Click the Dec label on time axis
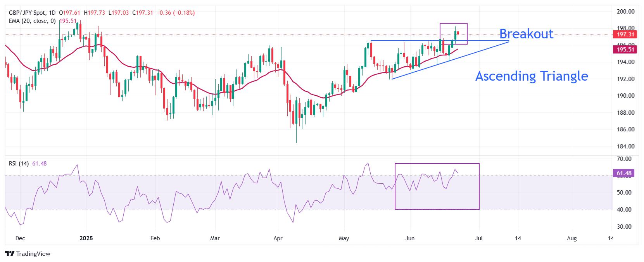644x262 pixels. point(20,238)
